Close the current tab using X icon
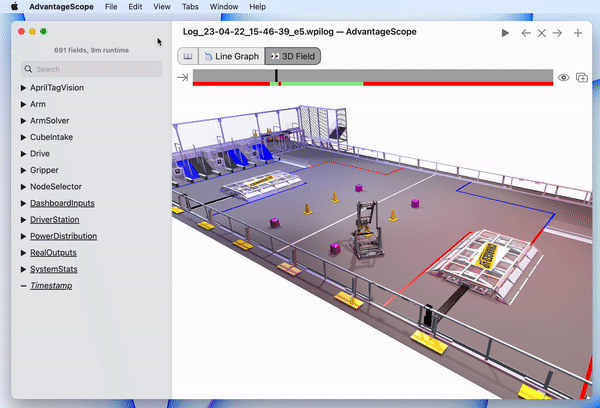 (541, 33)
